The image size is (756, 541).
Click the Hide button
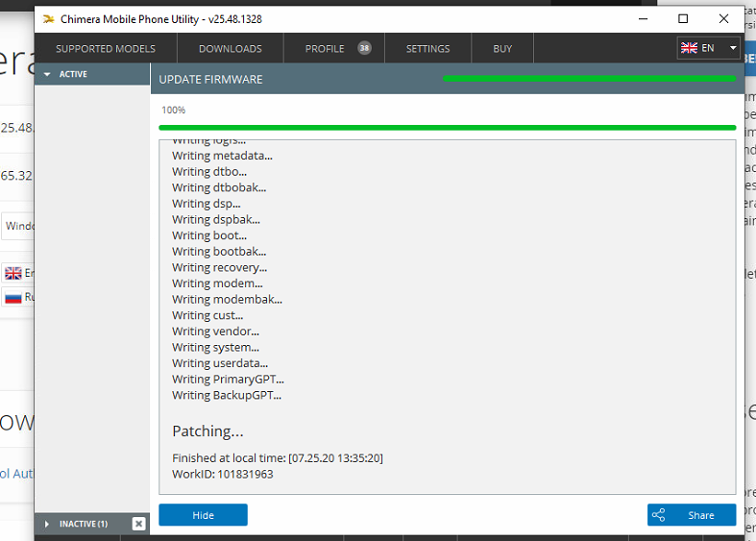[x=203, y=515]
